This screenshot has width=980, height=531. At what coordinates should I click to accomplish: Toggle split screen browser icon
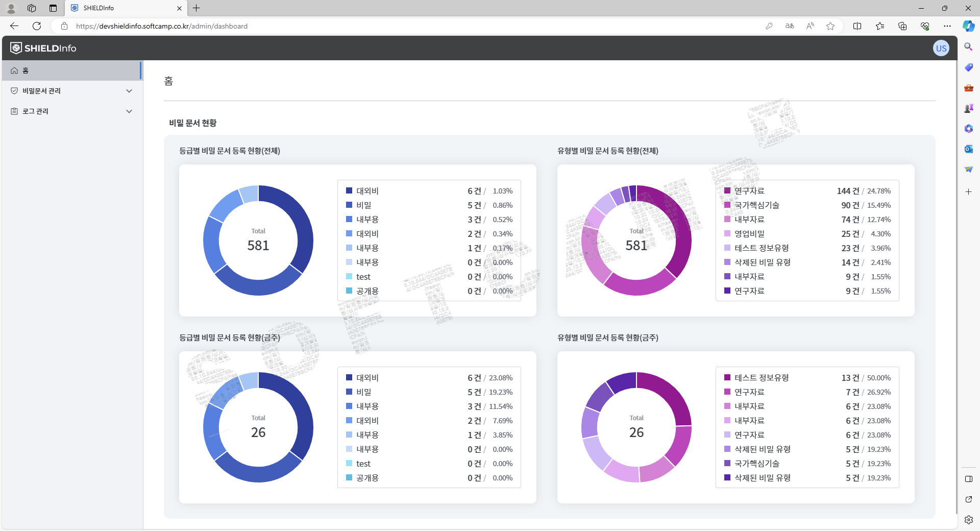(857, 26)
